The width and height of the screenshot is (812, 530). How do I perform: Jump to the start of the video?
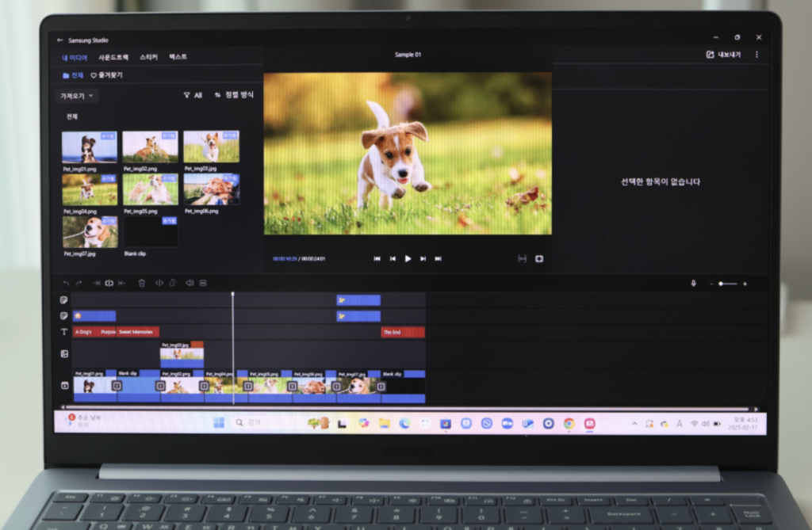point(377,259)
